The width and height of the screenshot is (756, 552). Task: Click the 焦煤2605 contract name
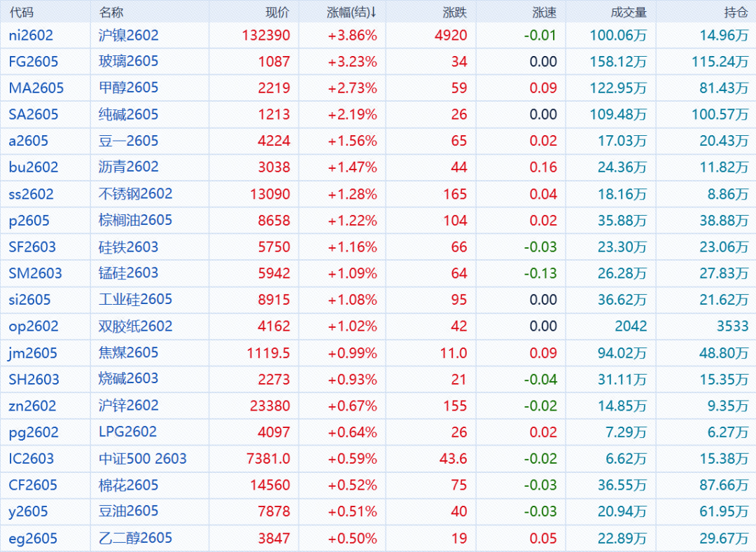[x=129, y=352]
